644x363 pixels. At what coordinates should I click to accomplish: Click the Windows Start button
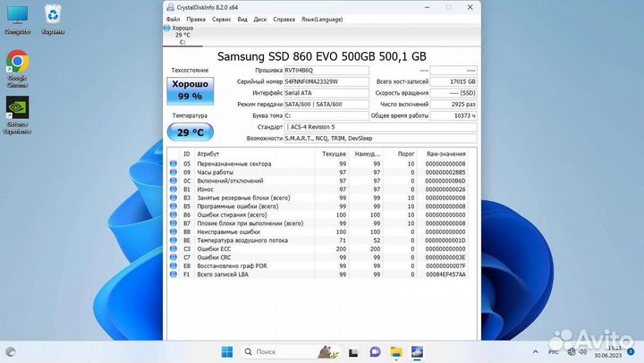(226, 351)
